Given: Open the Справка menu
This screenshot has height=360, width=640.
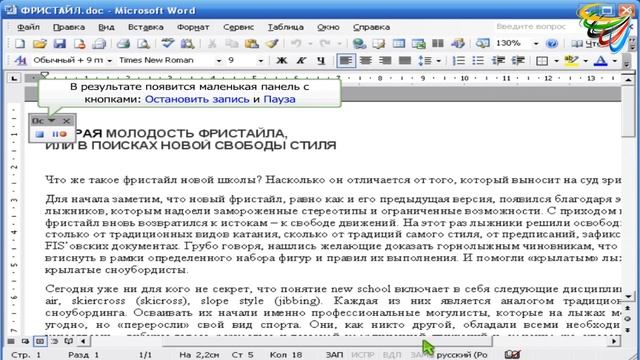Looking at the screenshot, I should [x=371, y=27].
